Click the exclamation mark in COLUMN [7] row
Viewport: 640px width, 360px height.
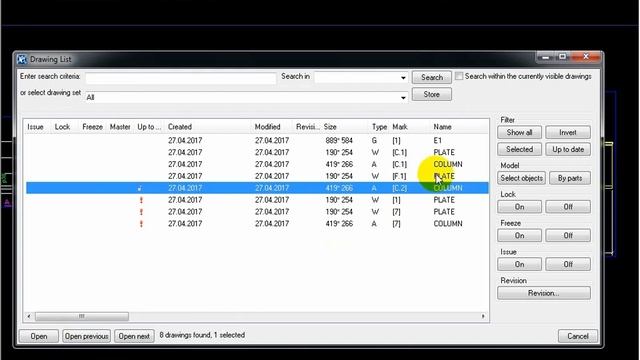tap(141, 224)
